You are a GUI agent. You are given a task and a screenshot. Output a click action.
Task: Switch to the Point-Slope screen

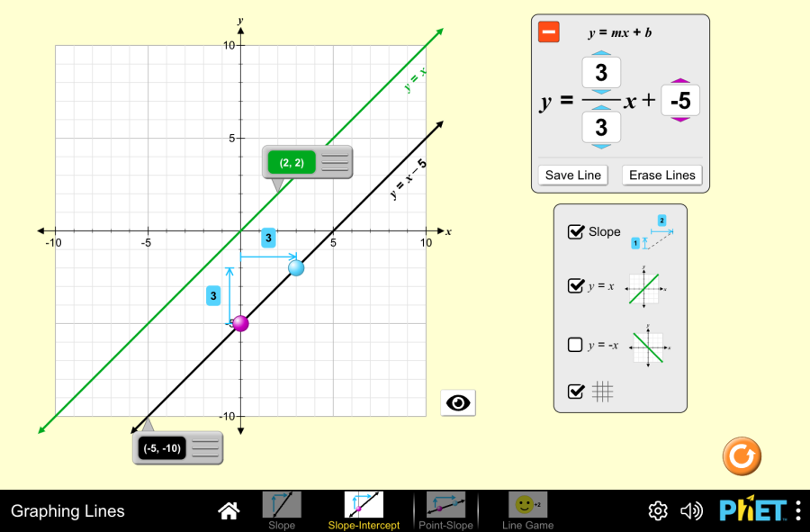pos(446,504)
